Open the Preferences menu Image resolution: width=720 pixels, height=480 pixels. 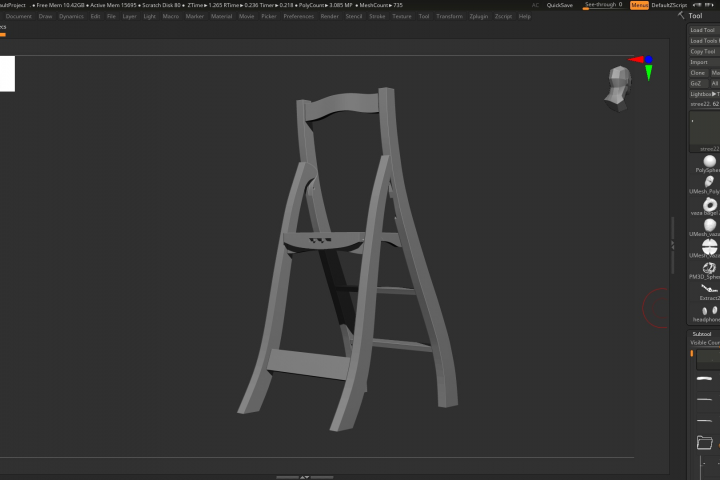click(298, 16)
